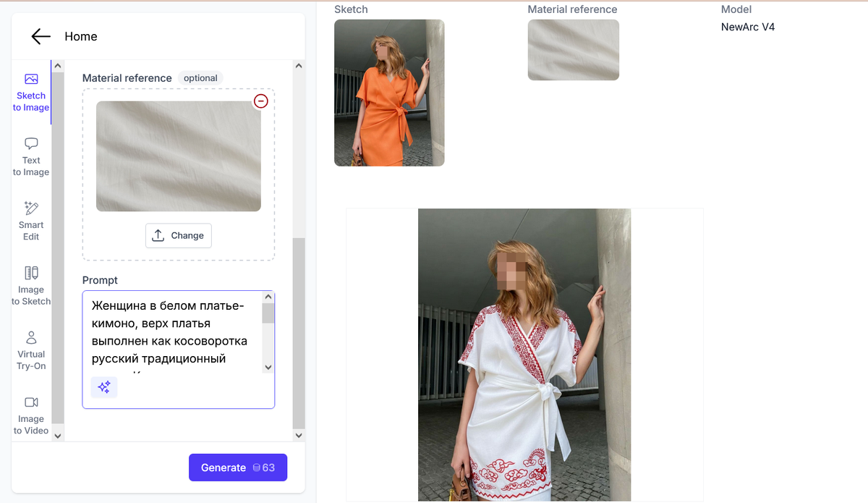Open the orange dress sketch thumbnail

389,93
